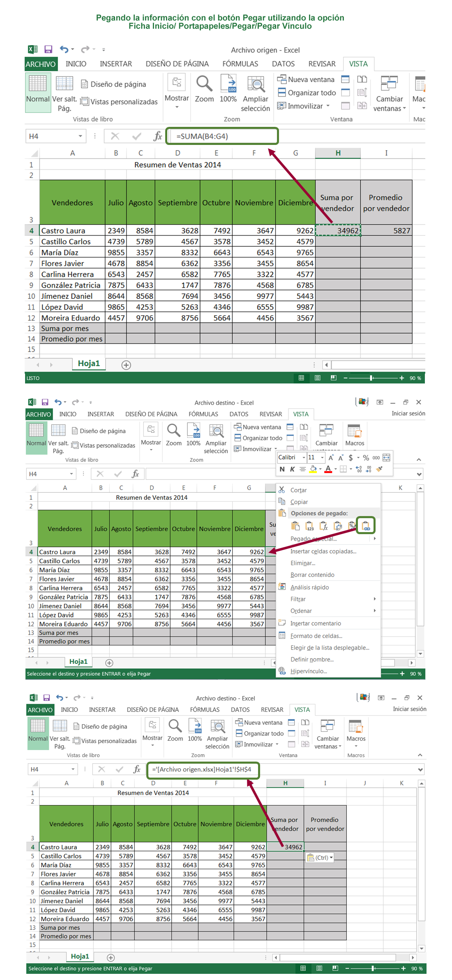This screenshot has width=452, height=980.
Task: Select Normal view icon in Archivo origen status bar
Action: (x=301, y=378)
